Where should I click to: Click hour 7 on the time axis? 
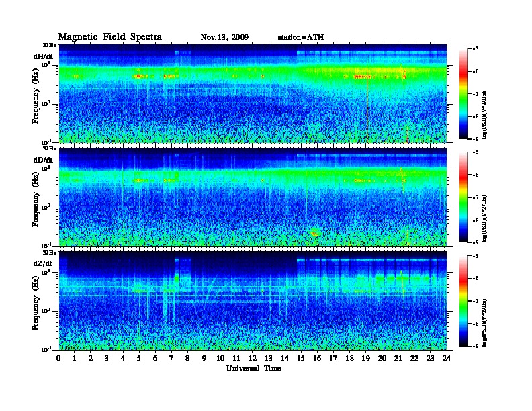pos(172,359)
